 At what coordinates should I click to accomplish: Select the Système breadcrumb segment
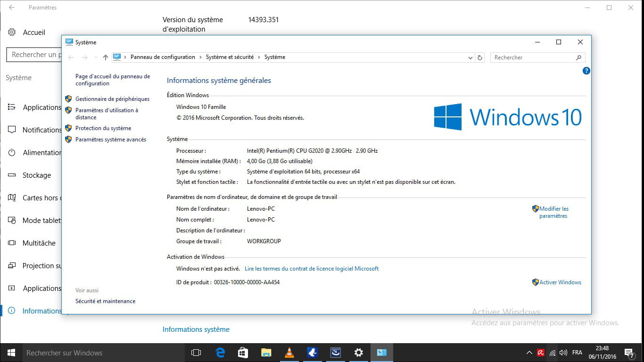tap(274, 57)
